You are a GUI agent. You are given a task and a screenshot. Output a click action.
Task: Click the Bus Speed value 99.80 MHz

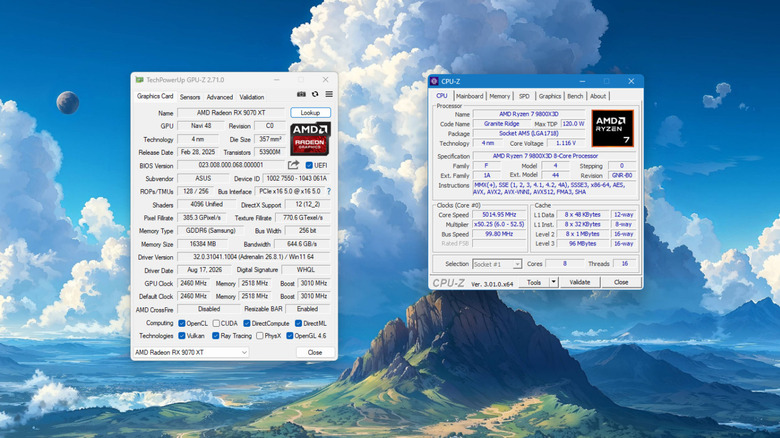coord(499,234)
